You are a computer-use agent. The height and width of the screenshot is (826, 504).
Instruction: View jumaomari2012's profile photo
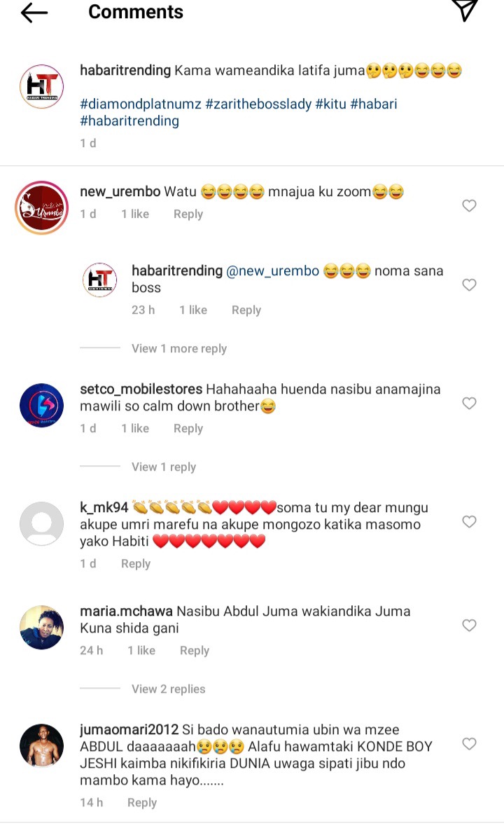click(x=41, y=745)
